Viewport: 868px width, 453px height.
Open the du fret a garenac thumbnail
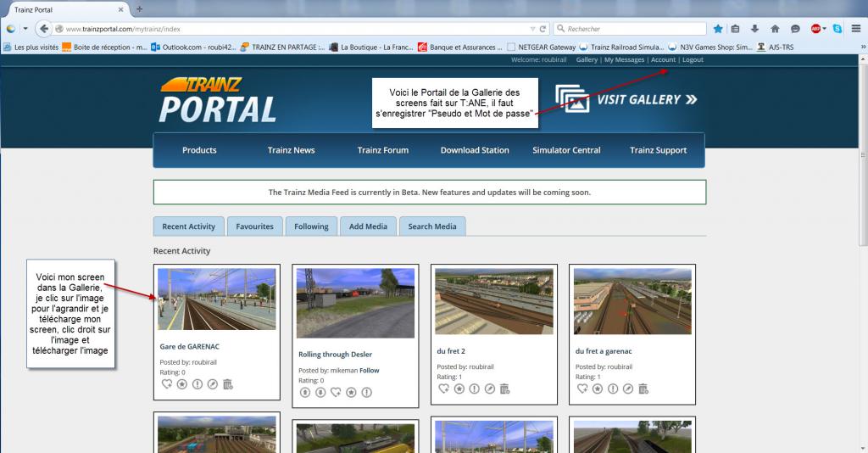632,301
